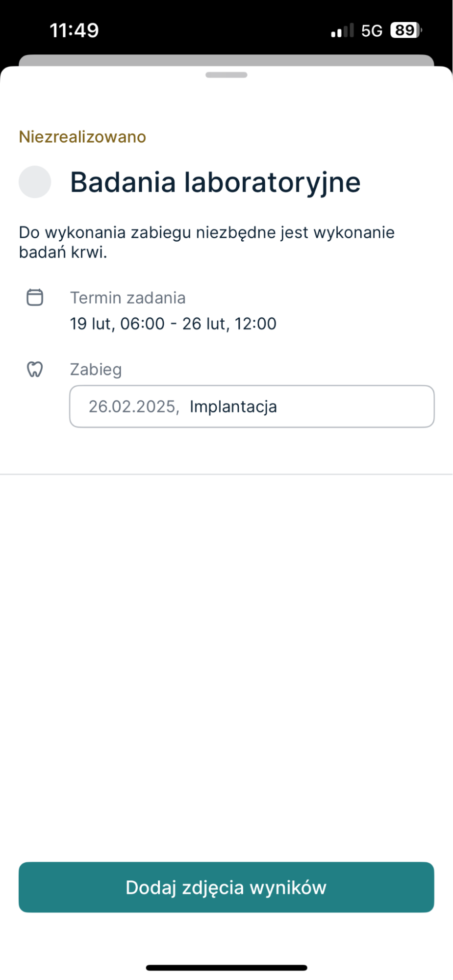Tap the Badania laboratoryjne heading
The width and height of the screenshot is (453, 980).
[215, 182]
